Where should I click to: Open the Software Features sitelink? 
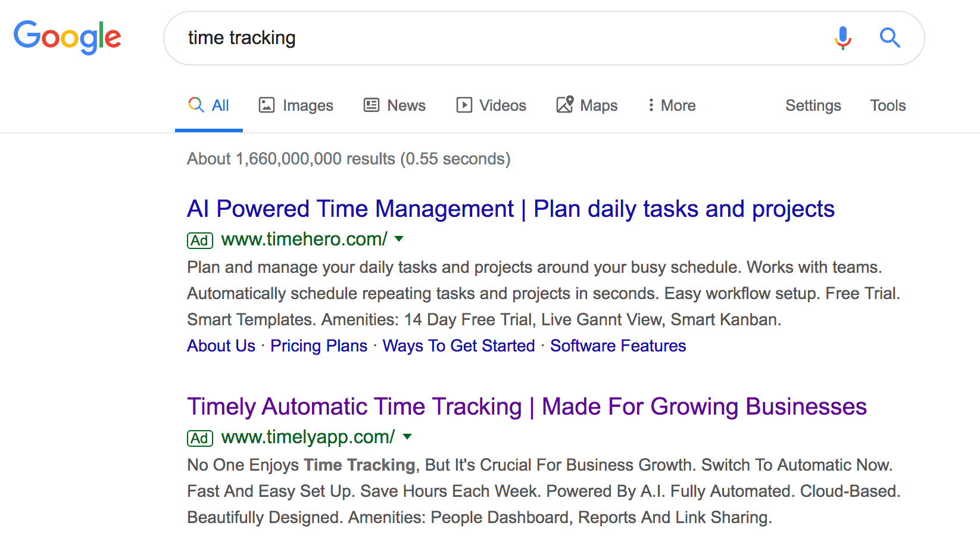[x=618, y=346]
